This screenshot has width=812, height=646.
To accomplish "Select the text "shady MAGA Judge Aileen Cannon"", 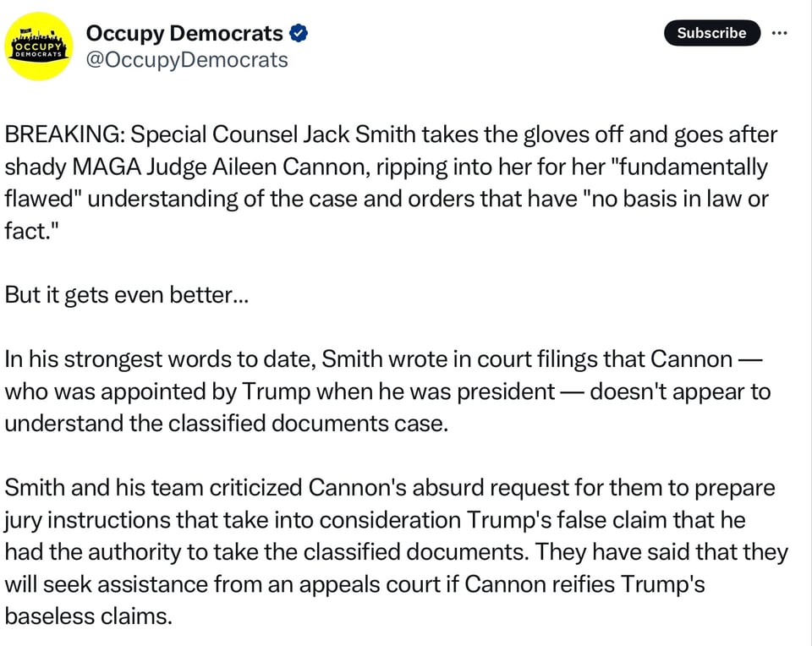I will 184,167.
